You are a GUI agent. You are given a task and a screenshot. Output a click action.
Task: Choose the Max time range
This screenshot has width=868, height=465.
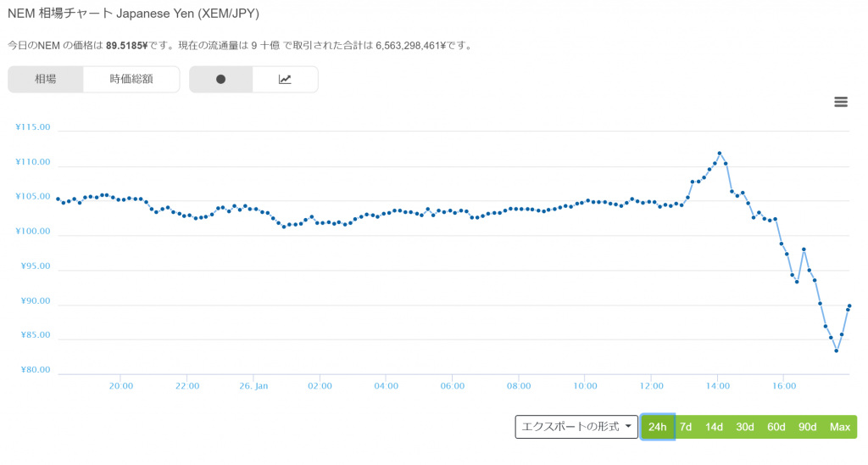coord(840,427)
